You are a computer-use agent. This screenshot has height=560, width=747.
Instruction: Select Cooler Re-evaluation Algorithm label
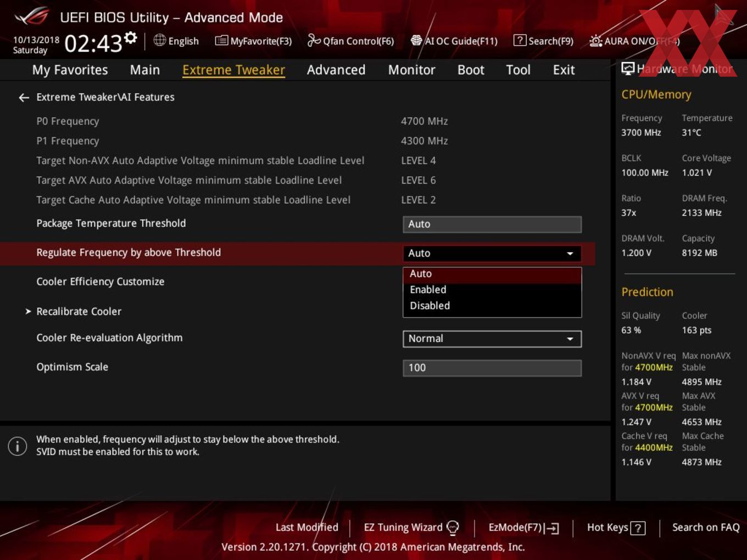109,338
